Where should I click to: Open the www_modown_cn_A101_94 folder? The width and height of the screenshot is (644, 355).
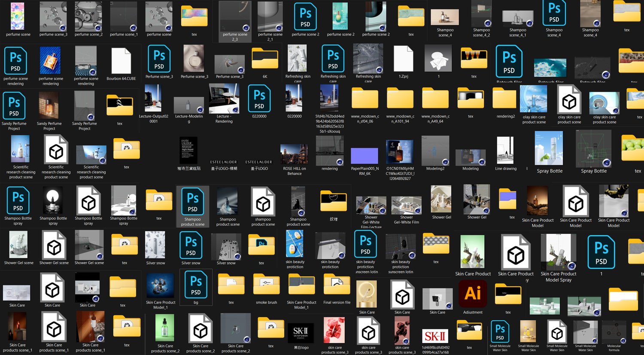400,97
